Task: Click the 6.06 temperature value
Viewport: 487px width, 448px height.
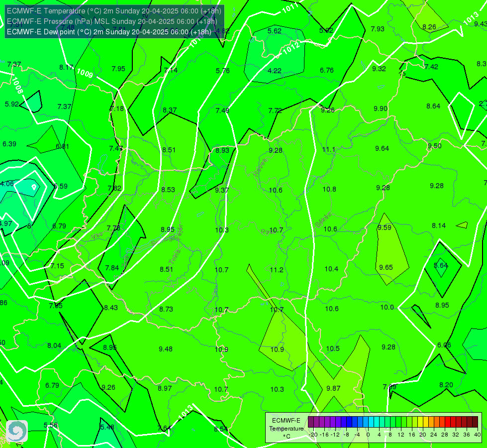Action: (x=444, y=345)
